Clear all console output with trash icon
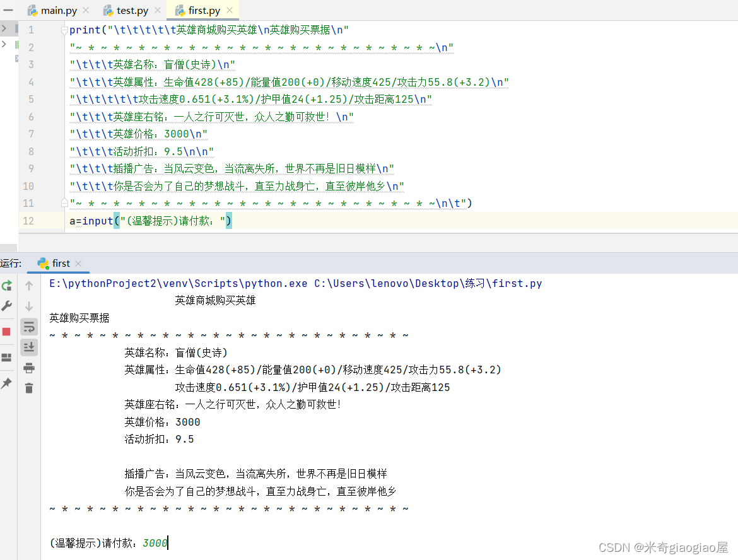 [x=29, y=388]
